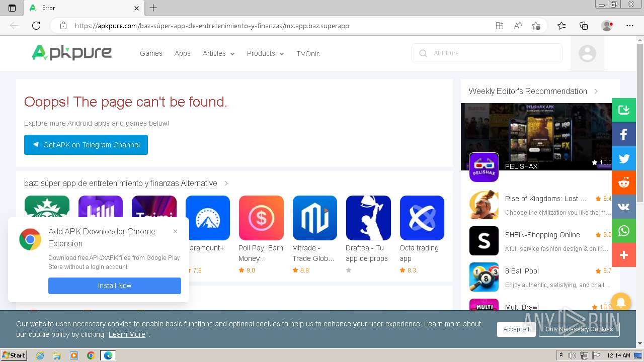Click the APKPure logo

click(72, 53)
